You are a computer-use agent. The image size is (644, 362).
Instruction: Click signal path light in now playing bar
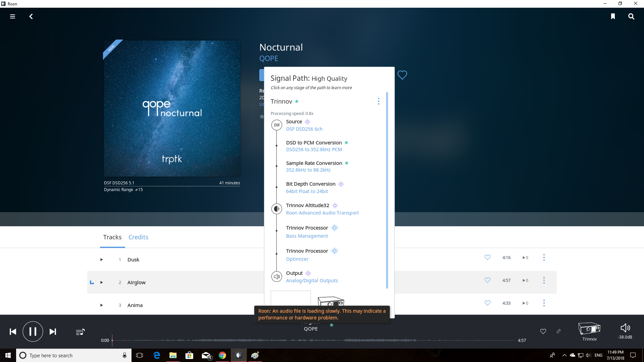coord(331,325)
